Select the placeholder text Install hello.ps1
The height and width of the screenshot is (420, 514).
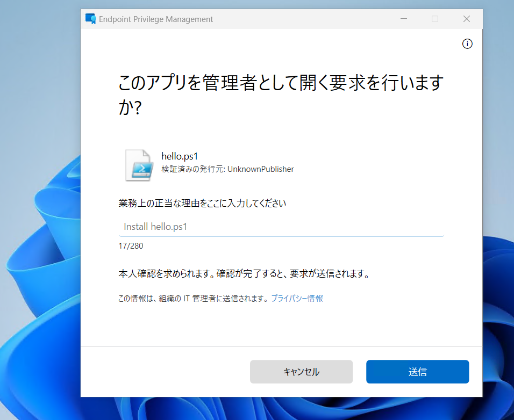coord(154,226)
